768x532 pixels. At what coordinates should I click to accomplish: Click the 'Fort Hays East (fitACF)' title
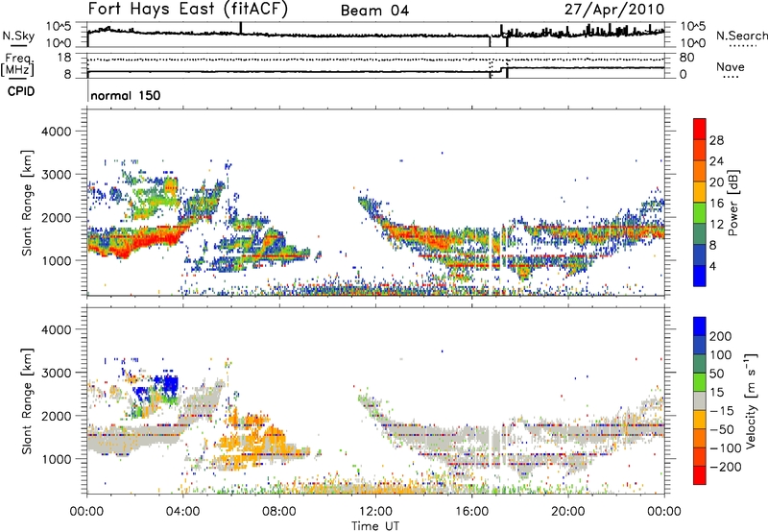188,10
